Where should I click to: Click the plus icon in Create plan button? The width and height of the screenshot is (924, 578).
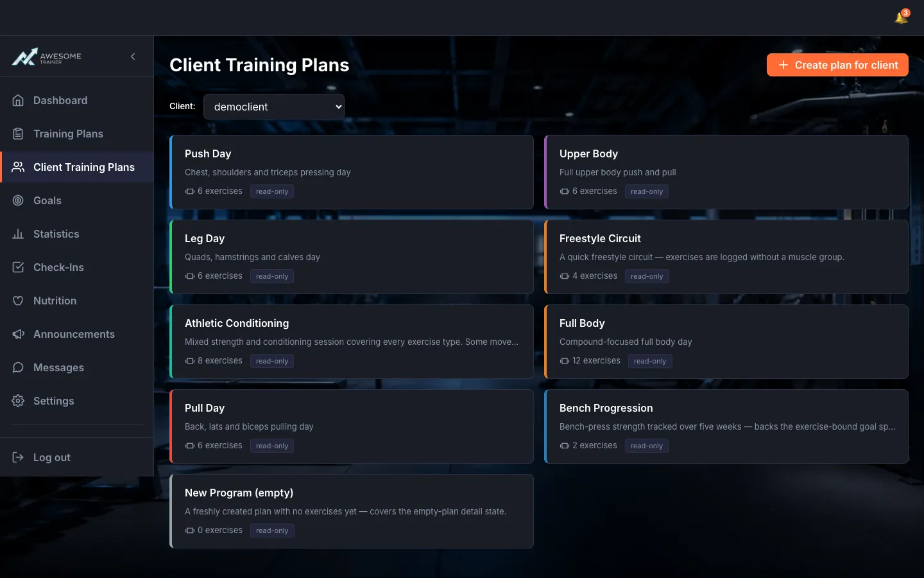click(x=783, y=65)
